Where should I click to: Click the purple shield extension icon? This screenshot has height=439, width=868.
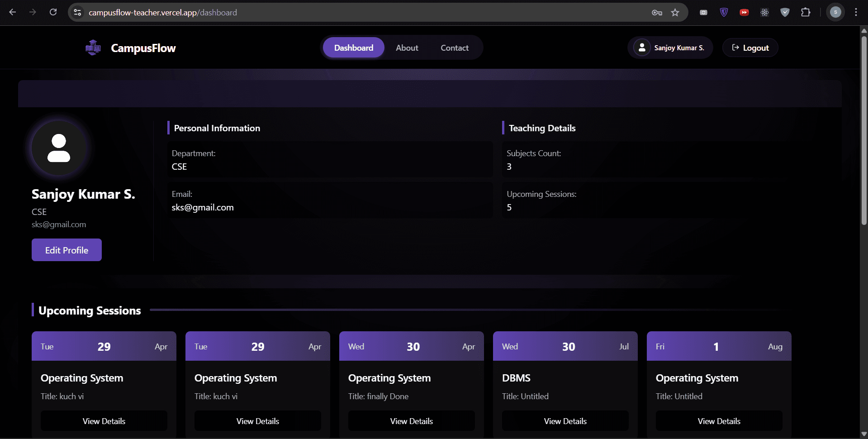click(x=724, y=12)
